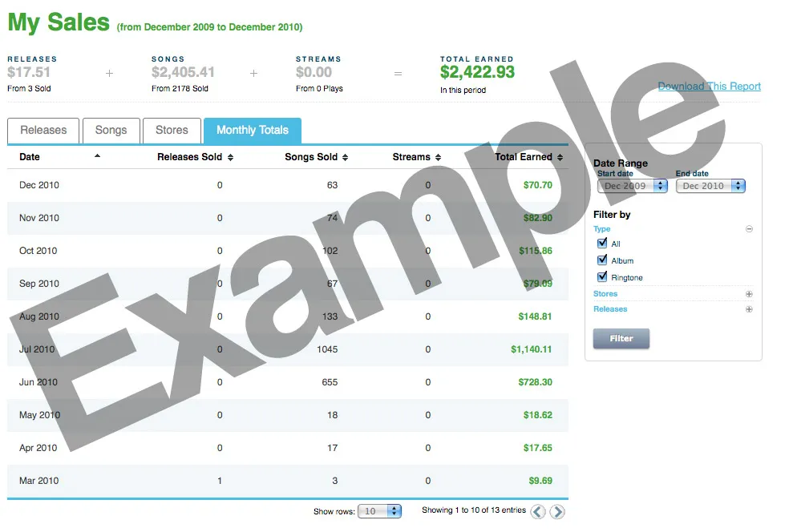Click the $1,140.11 total earned value
Image resolution: width=789 pixels, height=532 pixels.
[x=532, y=349]
